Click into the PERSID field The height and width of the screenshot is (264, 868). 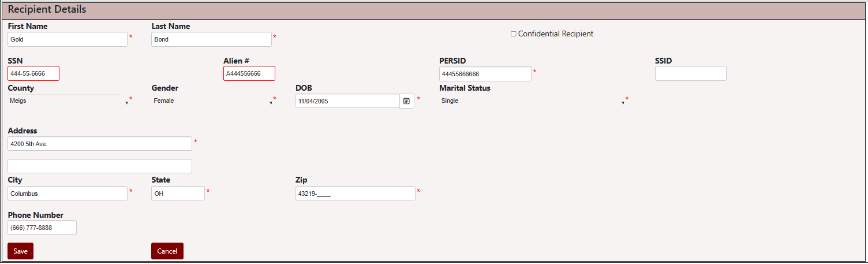point(485,74)
